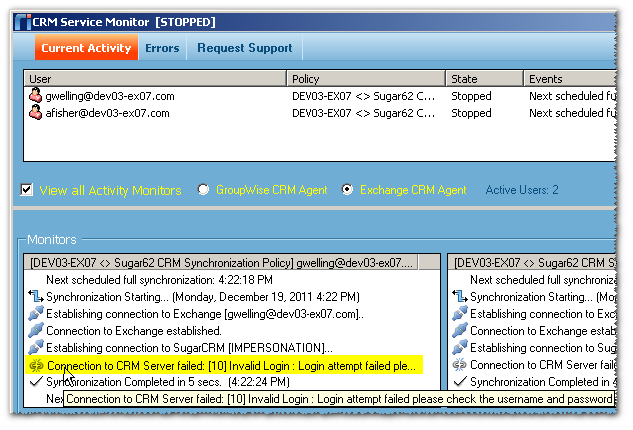Click the sync arrows icon for Synchronization Starting in gwelling monitor

36,296
